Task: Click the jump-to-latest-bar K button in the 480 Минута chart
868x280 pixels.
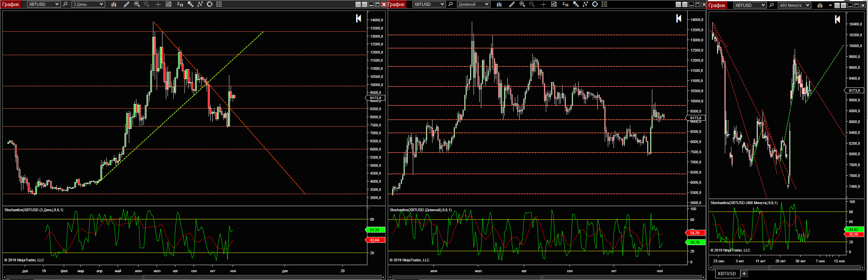Action: tap(837, 19)
